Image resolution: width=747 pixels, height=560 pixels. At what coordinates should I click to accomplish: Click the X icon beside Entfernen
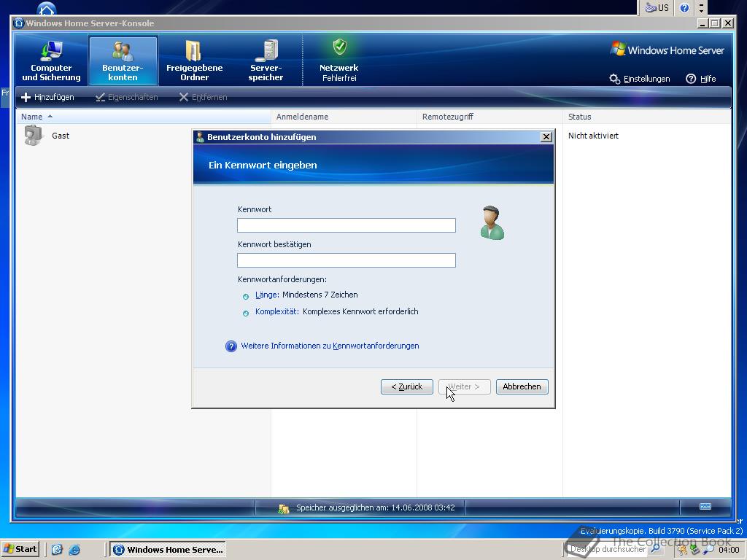183,97
